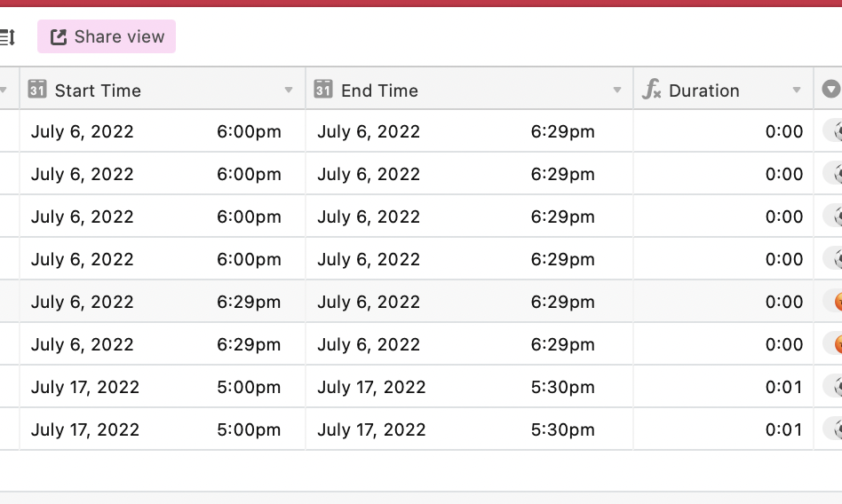The image size is (842, 504).
Task: Select the End Time column header
Action: point(469,89)
